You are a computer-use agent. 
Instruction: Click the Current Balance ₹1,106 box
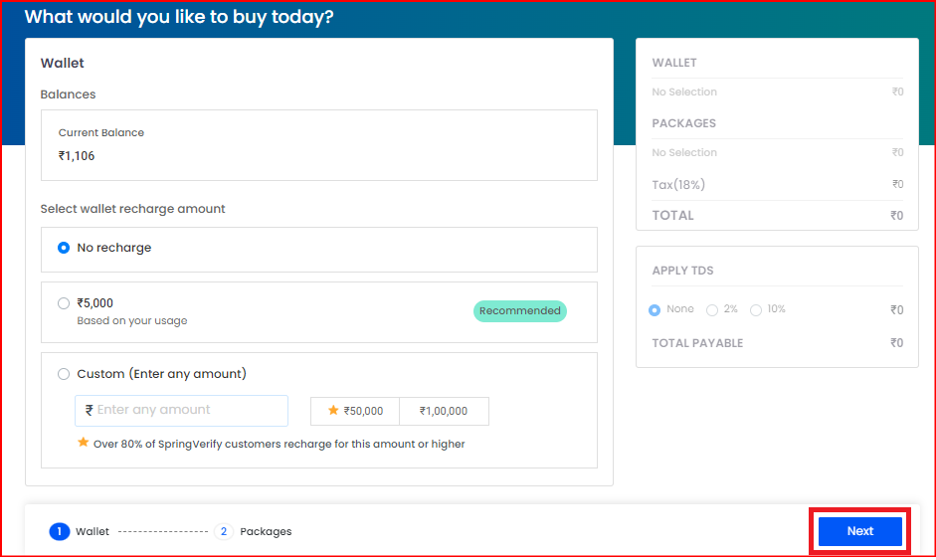point(318,145)
